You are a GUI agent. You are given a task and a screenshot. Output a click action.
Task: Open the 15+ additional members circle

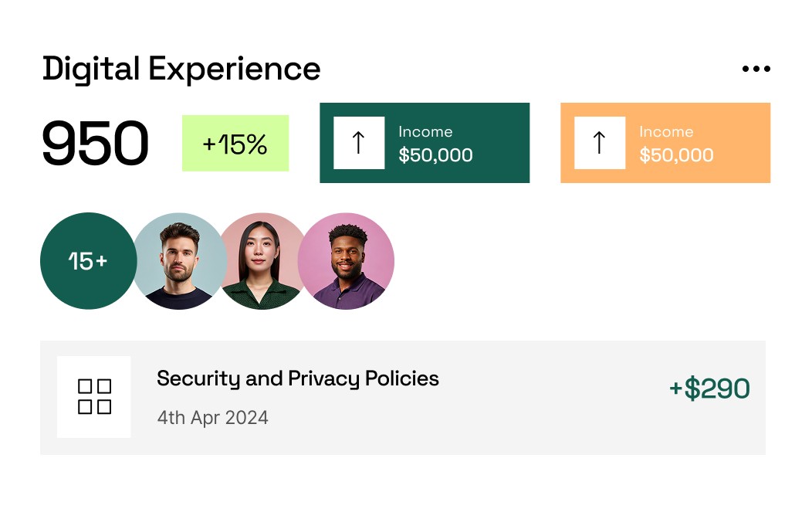(x=89, y=261)
